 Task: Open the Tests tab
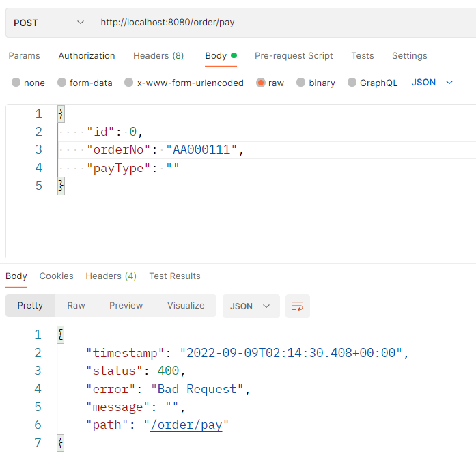coord(363,56)
